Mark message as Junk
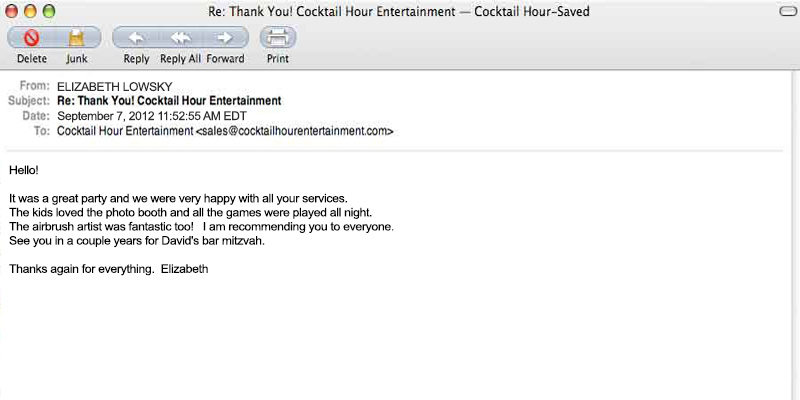The width and height of the screenshot is (800, 400). pos(77,38)
